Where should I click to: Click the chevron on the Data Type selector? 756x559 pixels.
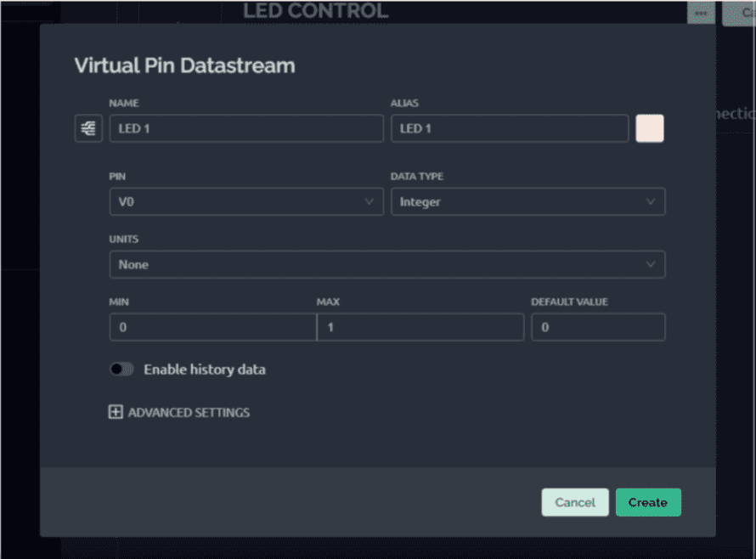point(652,201)
